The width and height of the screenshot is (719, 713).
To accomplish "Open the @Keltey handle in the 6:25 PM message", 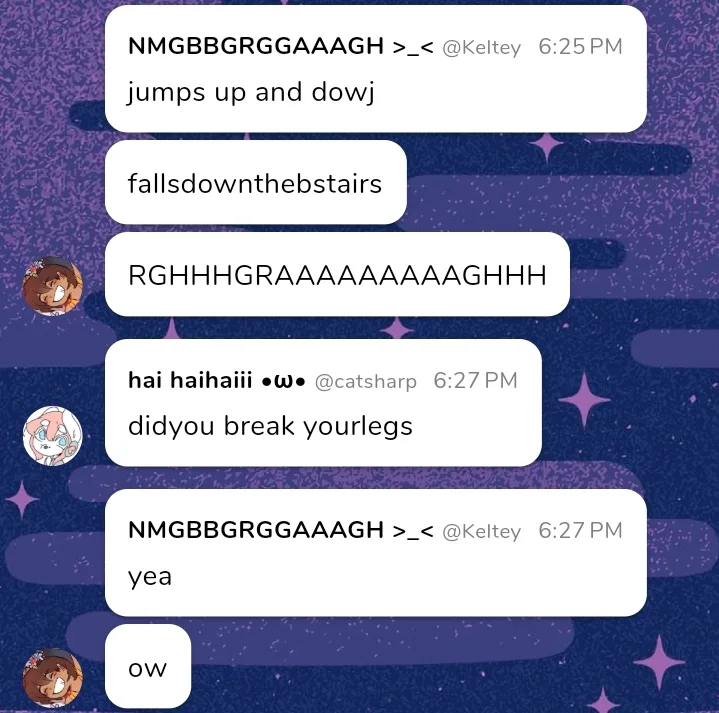I will [x=481, y=47].
